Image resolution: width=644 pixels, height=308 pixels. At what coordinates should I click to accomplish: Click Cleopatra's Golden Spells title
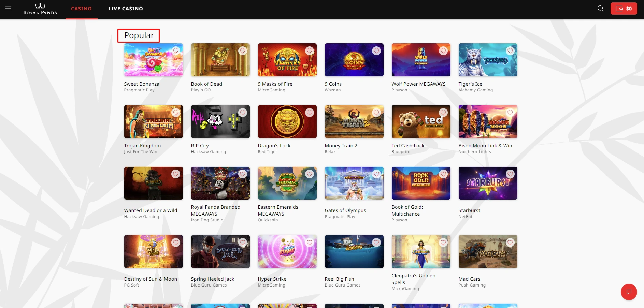(x=413, y=279)
